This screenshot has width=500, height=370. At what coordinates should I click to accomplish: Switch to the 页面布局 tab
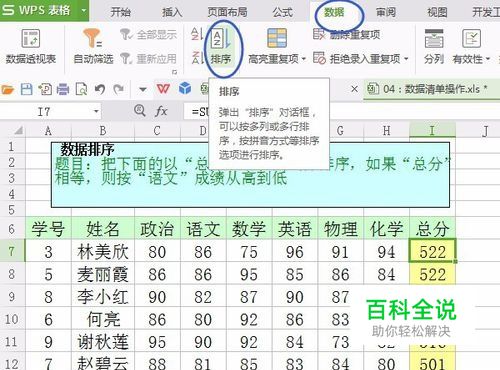[x=228, y=12]
